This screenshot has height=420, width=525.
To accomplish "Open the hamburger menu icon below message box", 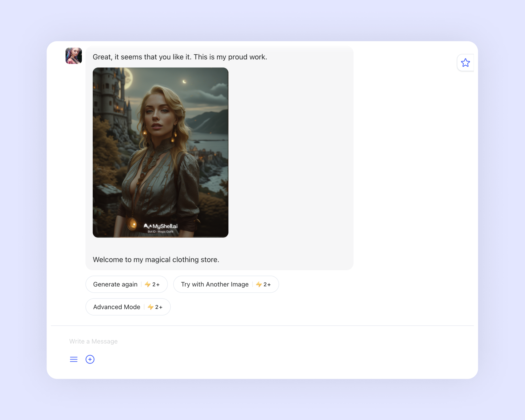I will click(x=74, y=359).
